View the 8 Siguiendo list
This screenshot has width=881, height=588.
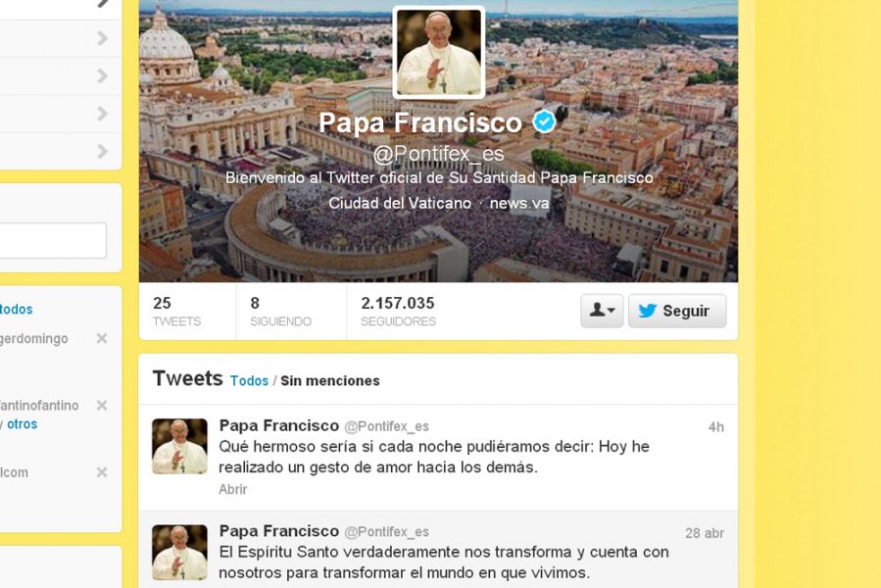pyautogui.click(x=280, y=311)
